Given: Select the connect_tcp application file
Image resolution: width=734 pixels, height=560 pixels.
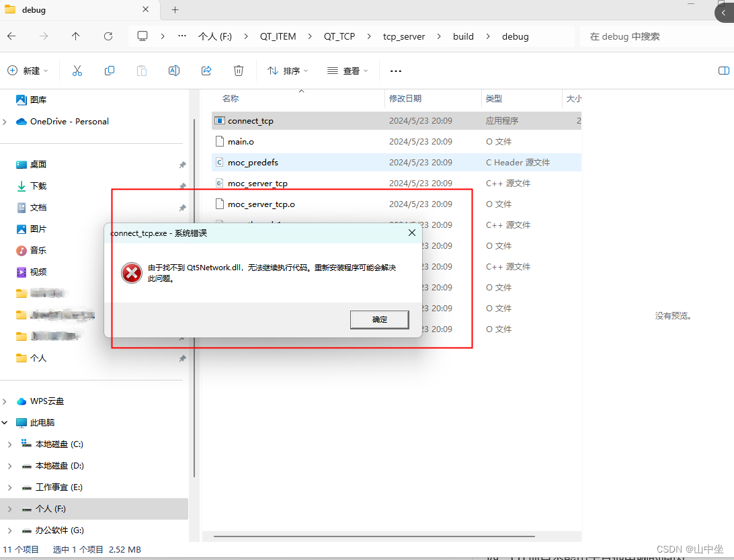Looking at the screenshot, I should click(397, 121).
